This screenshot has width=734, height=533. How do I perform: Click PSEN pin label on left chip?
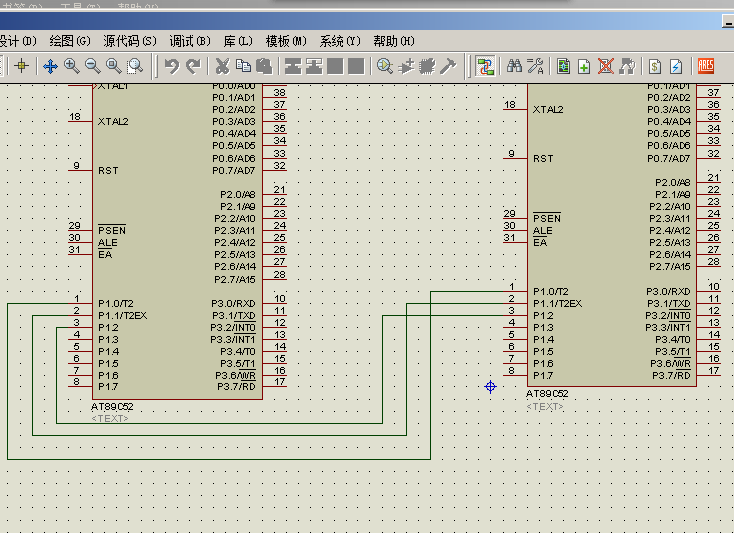[112, 230]
